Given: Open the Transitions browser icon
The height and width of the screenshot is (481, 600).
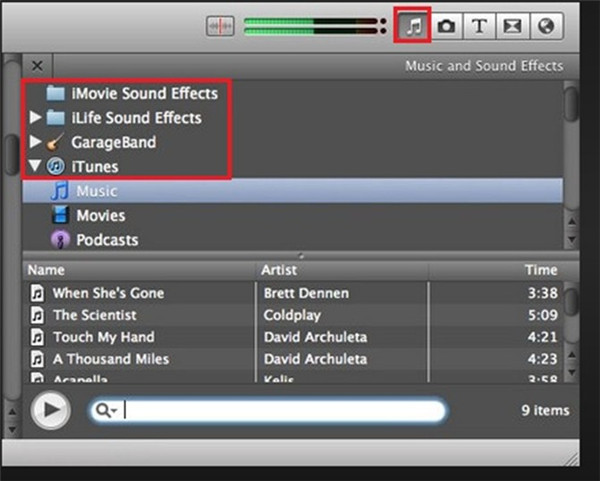Looking at the screenshot, I should [513, 26].
